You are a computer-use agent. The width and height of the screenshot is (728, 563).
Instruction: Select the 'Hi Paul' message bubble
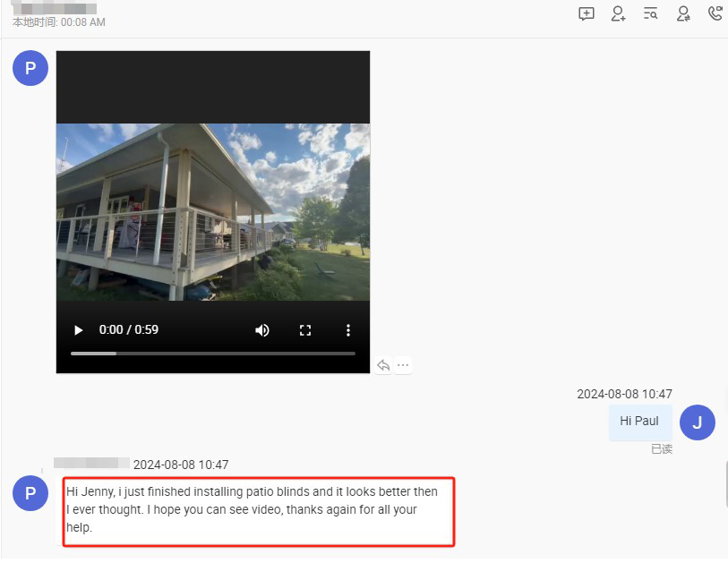pyautogui.click(x=640, y=422)
